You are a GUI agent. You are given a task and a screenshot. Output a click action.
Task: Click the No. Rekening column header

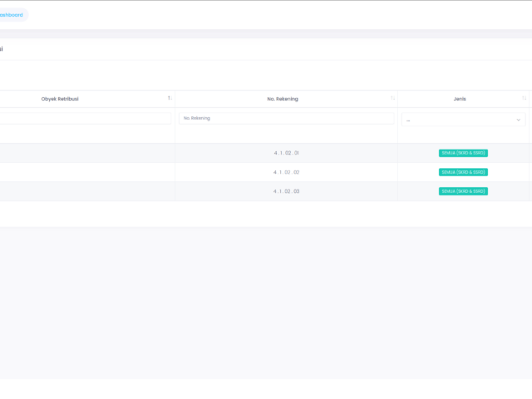pos(283,99)
